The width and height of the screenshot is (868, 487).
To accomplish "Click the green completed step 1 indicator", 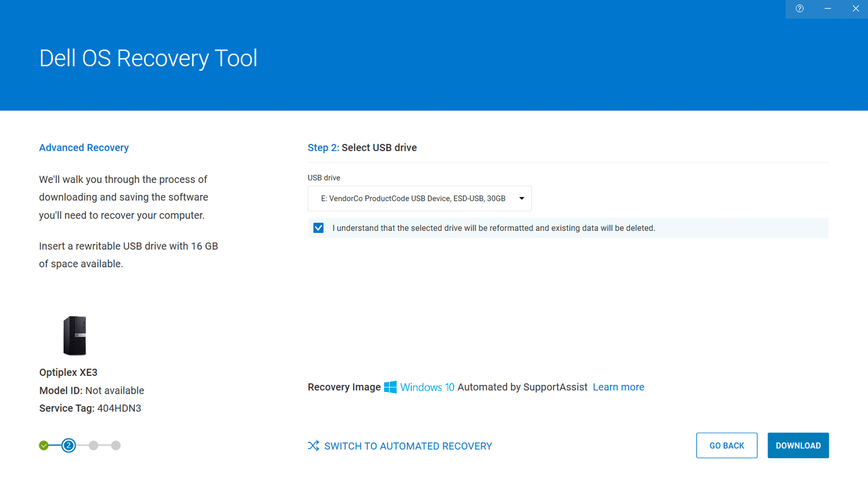I will [44, 446].
